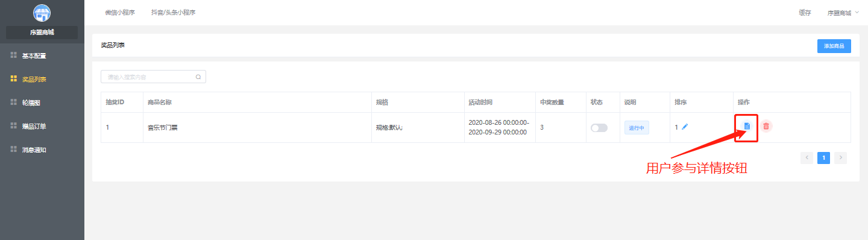Click the 基本配置 grid icon
Screen dimensions: 868x240
click(x=14, y=55)
